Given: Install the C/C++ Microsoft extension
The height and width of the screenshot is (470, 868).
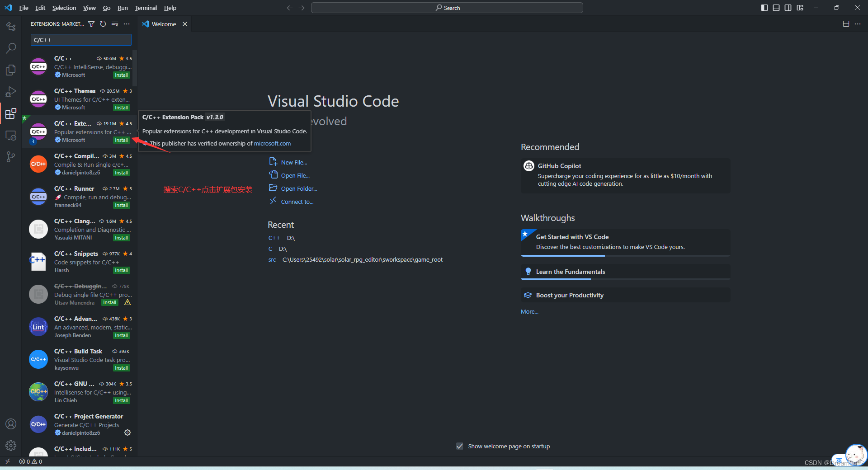Looking at the screenshot, I should pyautogui.click(x=121, y=75).
